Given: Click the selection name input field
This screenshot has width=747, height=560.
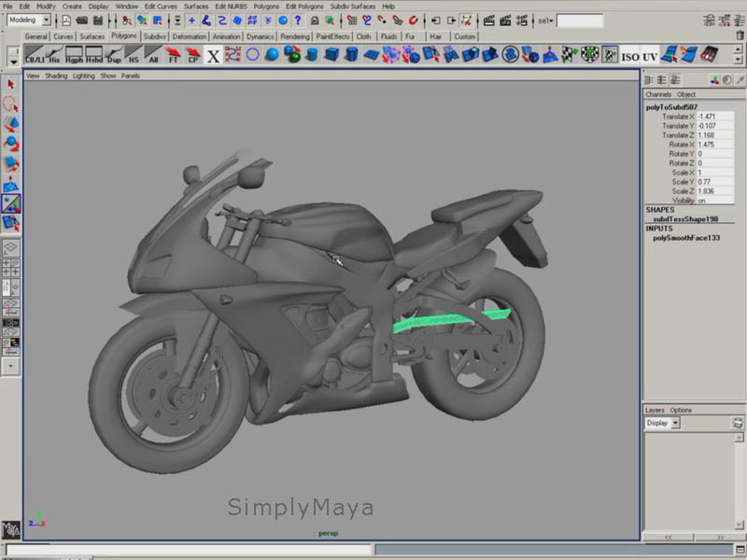Looking at the screenshot, I should pyautogui.click(x=580, y=21).
